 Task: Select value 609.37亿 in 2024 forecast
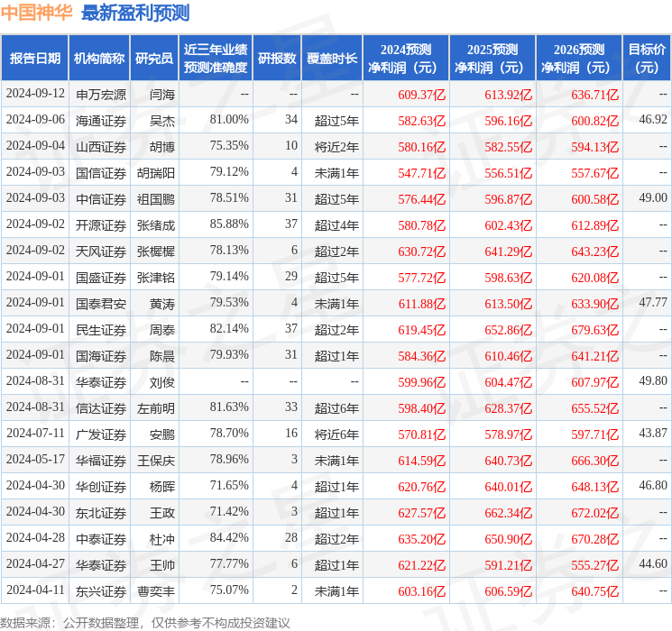point(422,95)
